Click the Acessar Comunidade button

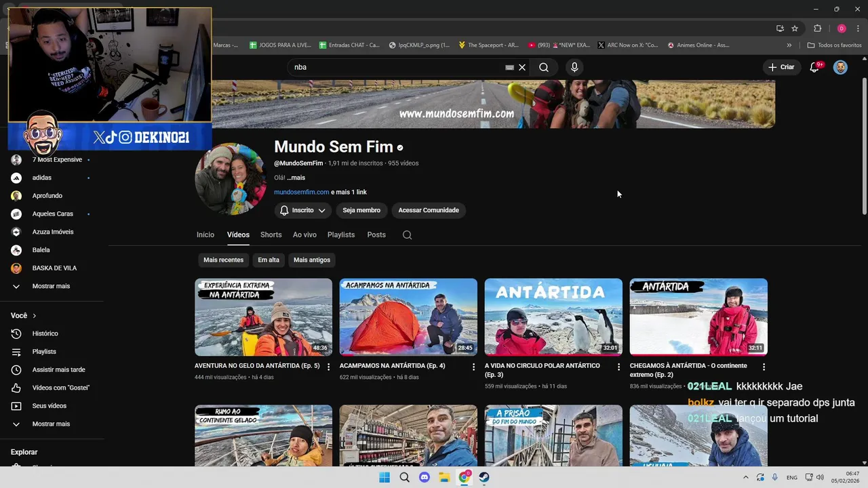(x=429, y=210)
